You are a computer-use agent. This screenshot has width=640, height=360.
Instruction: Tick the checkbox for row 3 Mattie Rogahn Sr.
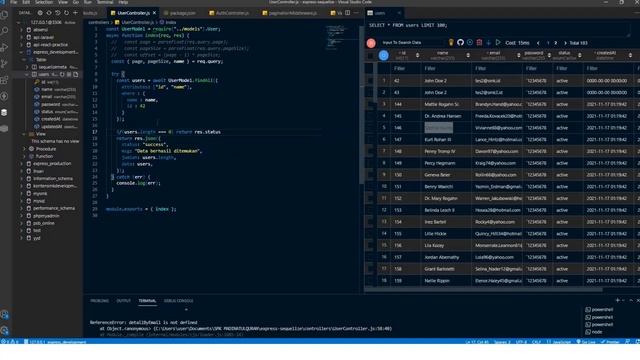click(x=370, y=104)
